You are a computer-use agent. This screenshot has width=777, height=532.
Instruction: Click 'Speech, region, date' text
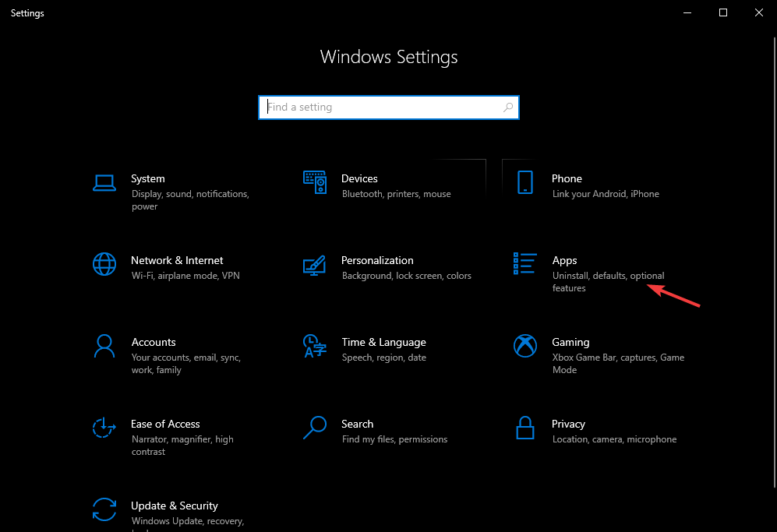click(x=383, y=358)
